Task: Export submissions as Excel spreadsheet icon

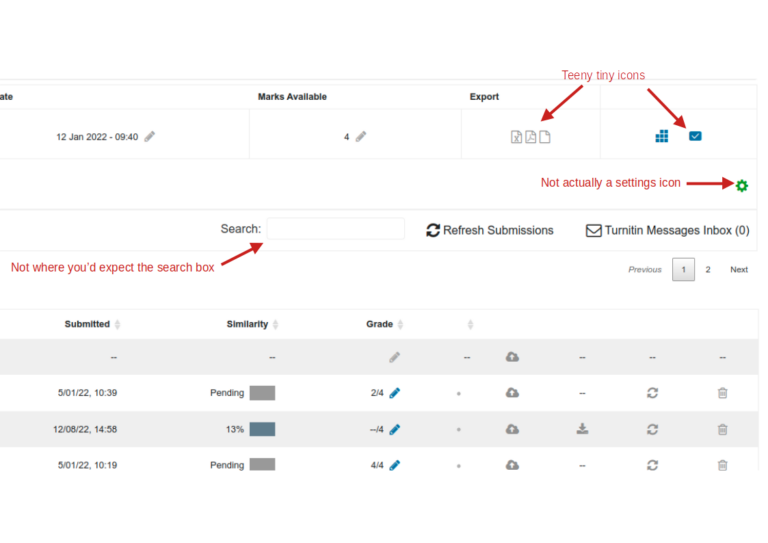Action: [x=516, y=137]
